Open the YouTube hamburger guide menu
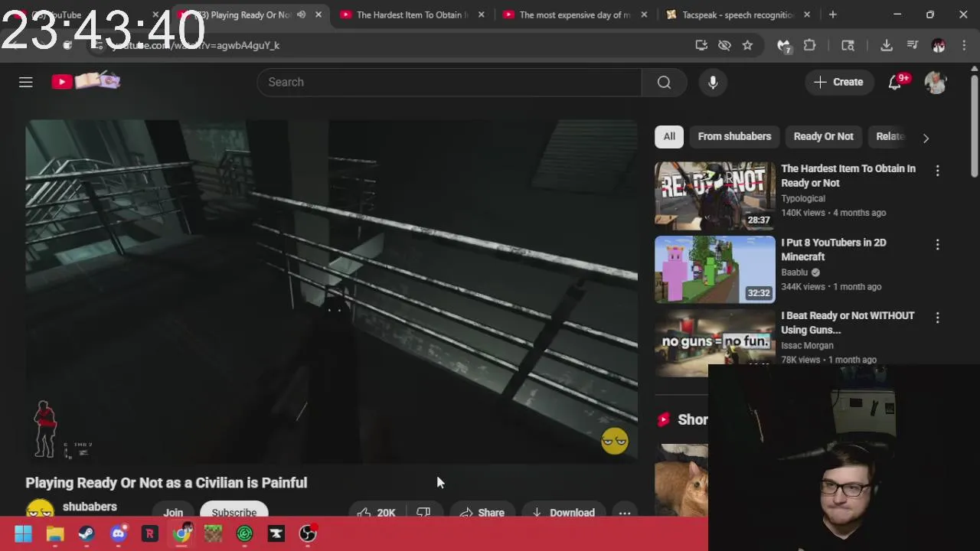The image size is (980, 551). [x=25, y=82]
